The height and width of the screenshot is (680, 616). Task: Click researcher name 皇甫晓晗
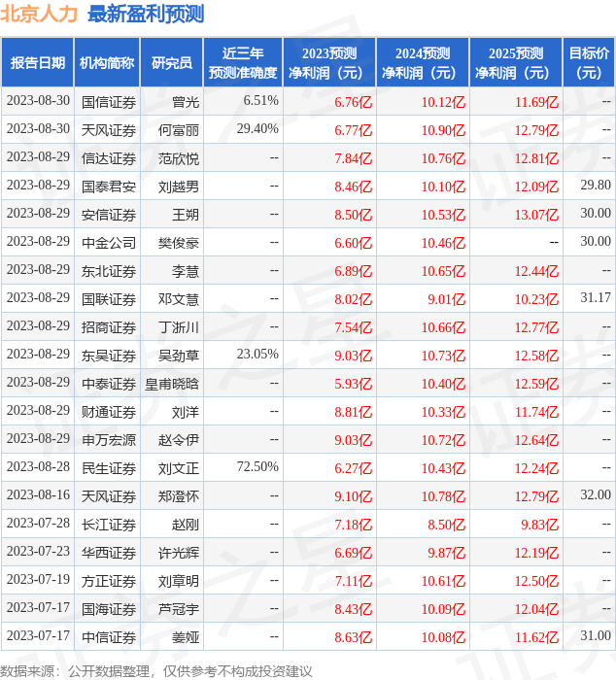(172, 385)
